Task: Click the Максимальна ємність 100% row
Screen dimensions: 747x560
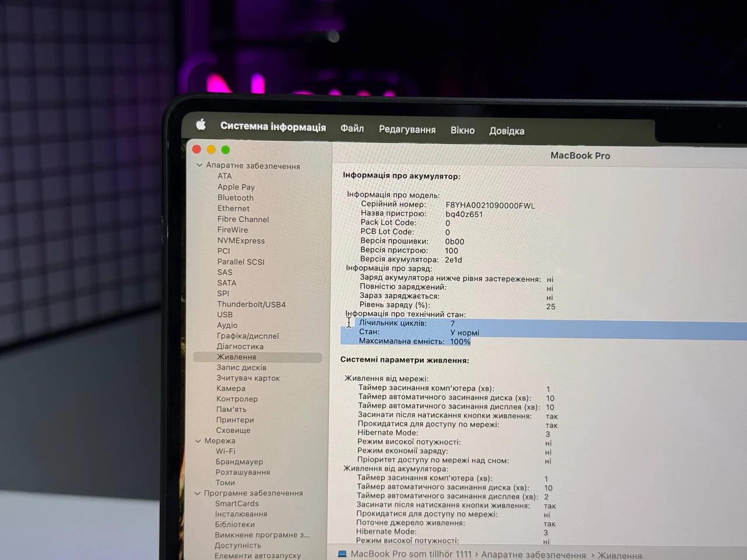Action: tap(415, 342)
